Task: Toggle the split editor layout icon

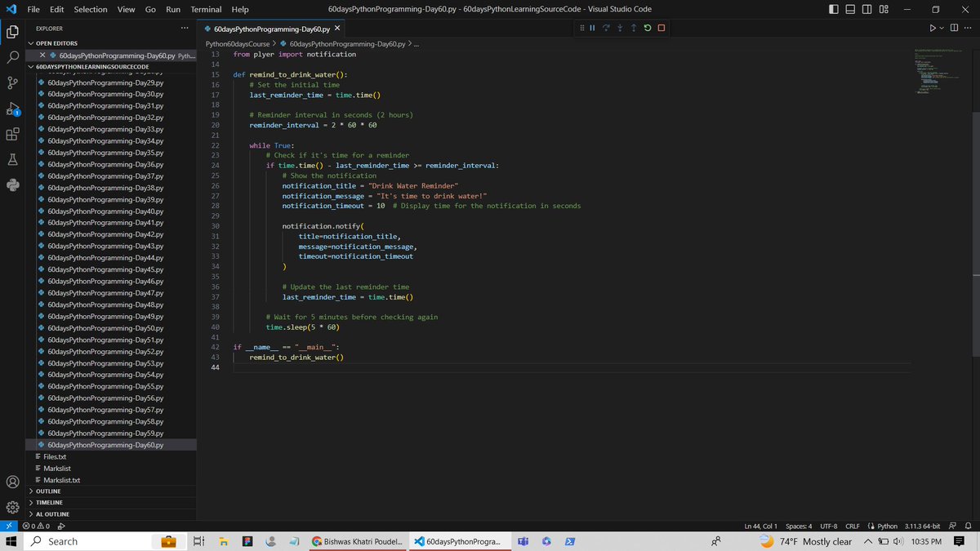Action: click(954, 28)
